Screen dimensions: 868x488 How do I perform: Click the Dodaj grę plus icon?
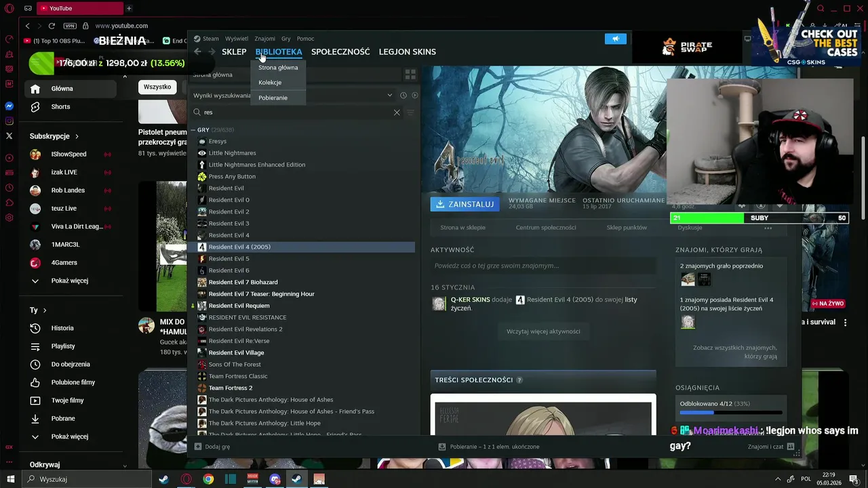pyautogui.click(x=197, y=447)
